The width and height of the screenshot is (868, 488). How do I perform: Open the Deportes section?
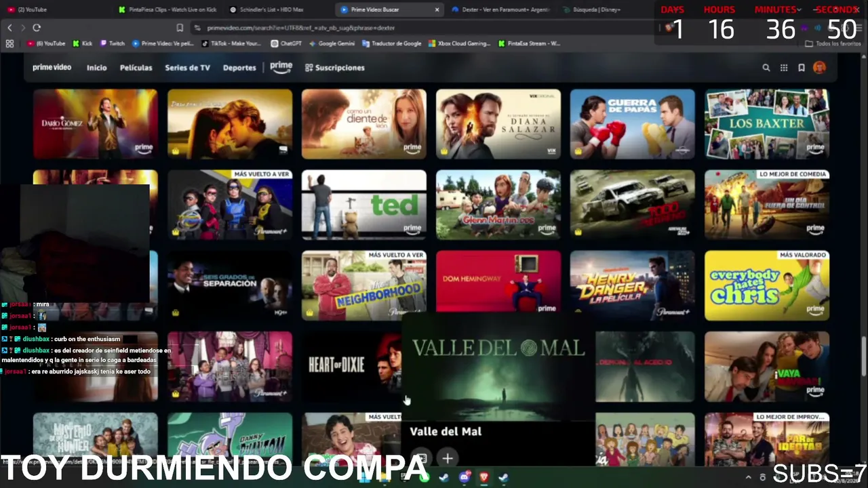click(239, 68)
